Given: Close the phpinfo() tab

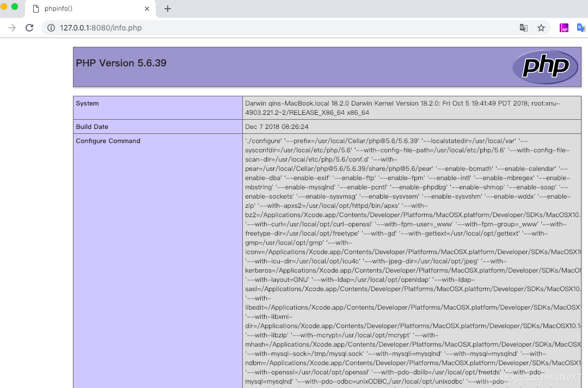Looking at the screenshot, I should (x=147, y=9).
